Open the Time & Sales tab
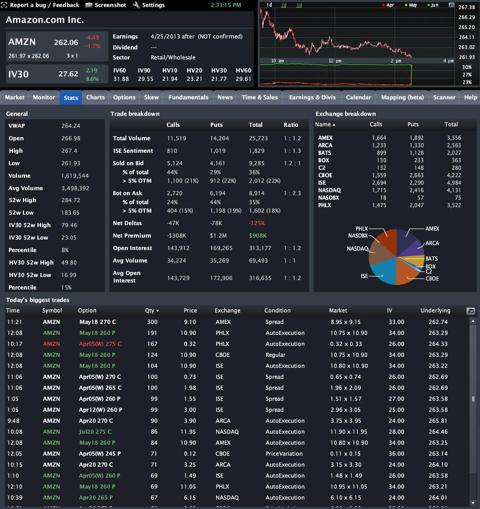Image resolution: width=480 pixels, height=509 pixels. (x=260, y=97)
